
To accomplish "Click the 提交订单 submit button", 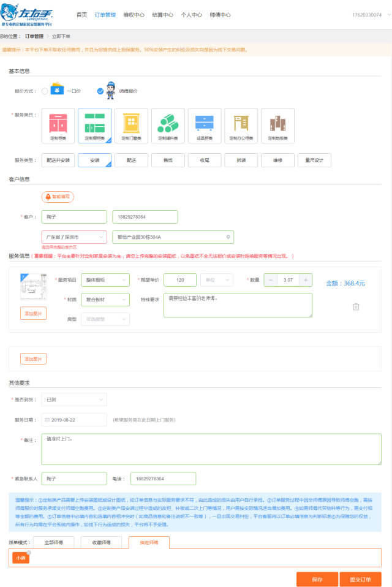I will click(x=361, y=579).
